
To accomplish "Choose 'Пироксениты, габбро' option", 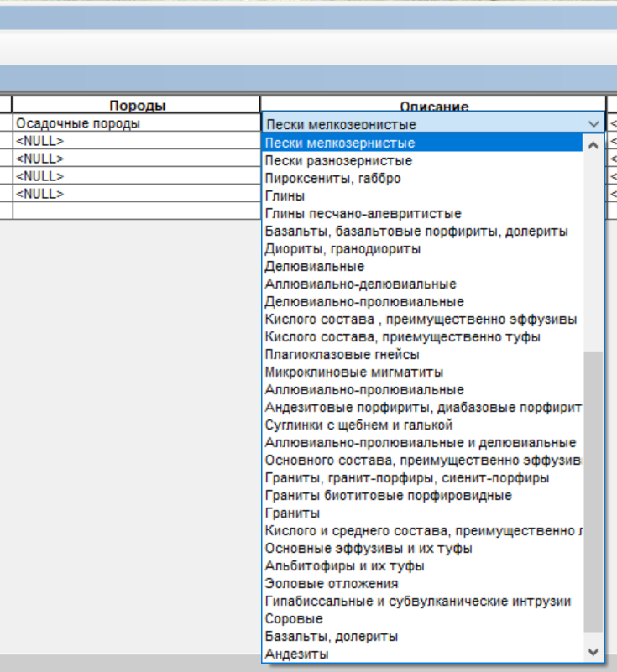I will (422, 179).
